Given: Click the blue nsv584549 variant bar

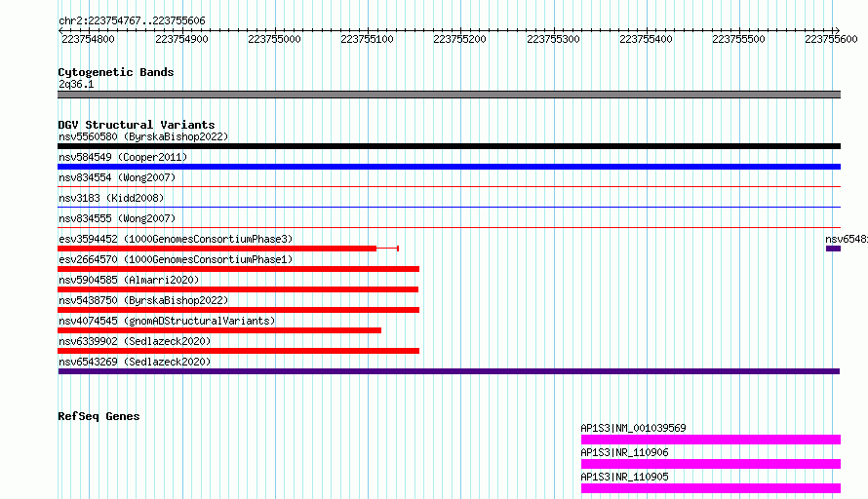Looking at the screenshot, I should click(449, 167).
